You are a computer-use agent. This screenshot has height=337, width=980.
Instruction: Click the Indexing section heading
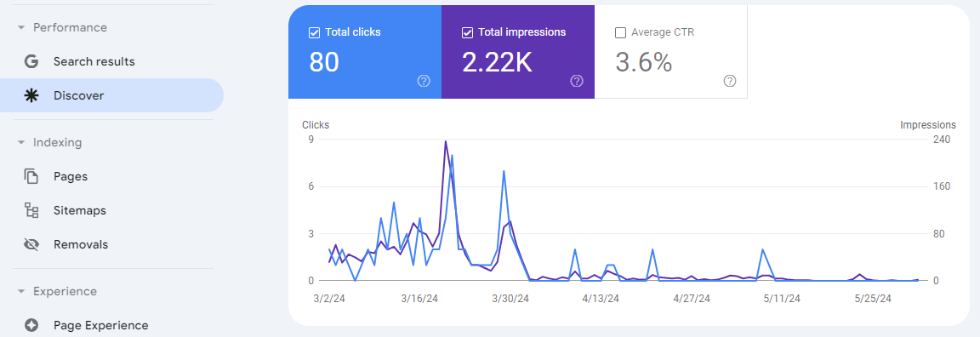[x=58, y=143]
